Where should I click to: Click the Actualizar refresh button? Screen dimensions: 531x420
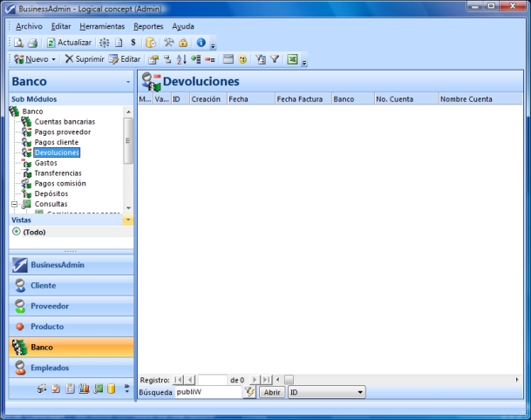(x=69, y=42)
